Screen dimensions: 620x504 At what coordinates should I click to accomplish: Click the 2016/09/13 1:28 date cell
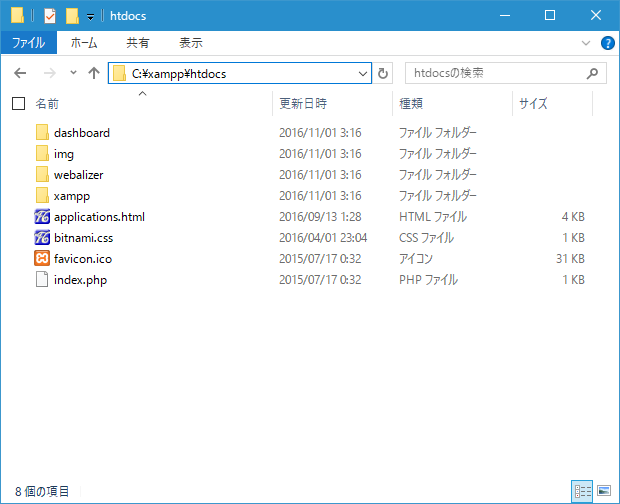pyautogui.click(x=320, y=217)
